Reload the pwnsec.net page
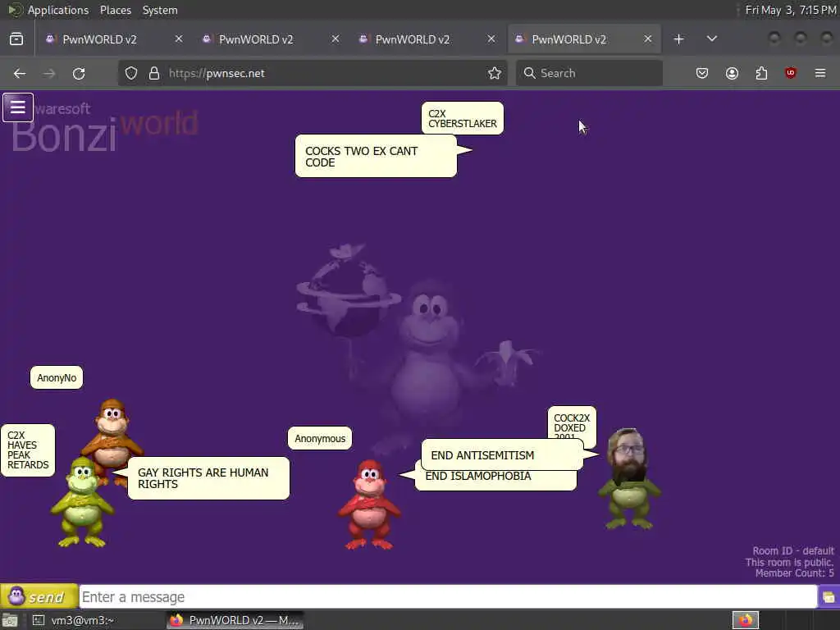Screen dimensions: 840x630 click(79, 73)
